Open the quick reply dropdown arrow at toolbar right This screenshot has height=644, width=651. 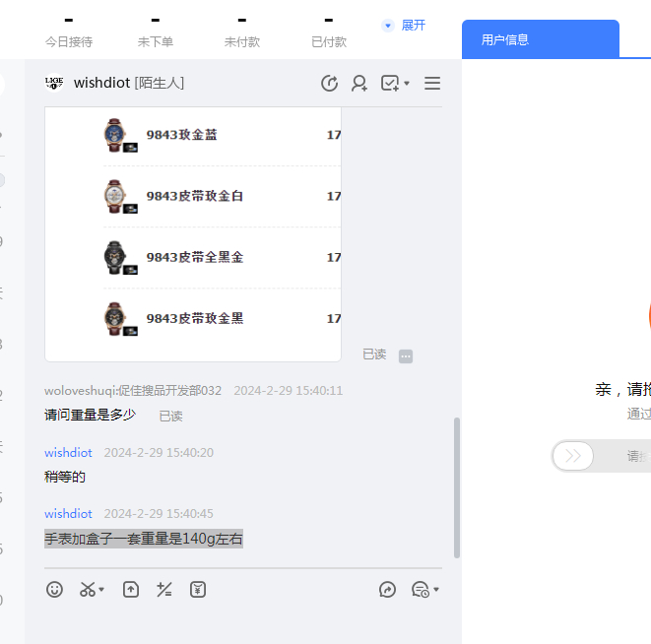click(436, 591)
